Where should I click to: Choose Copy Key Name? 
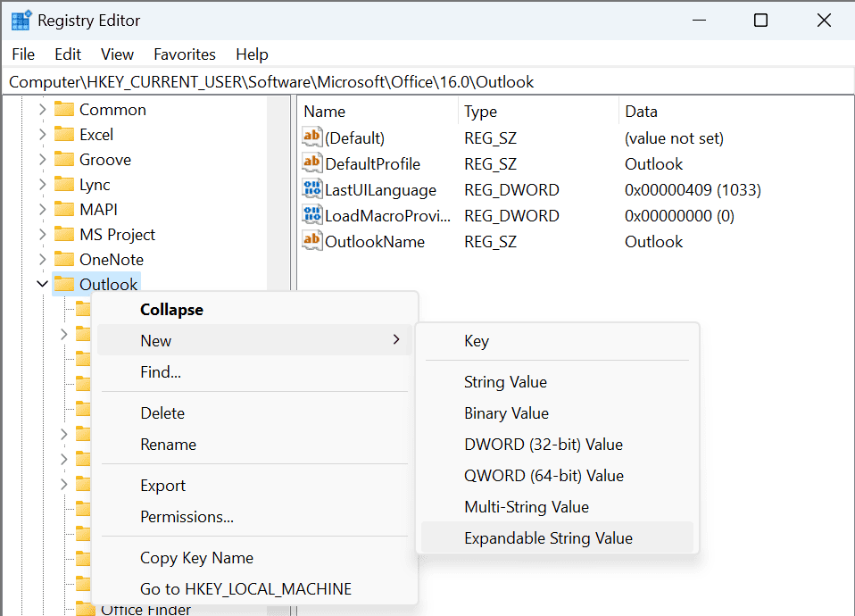point(254,558)
